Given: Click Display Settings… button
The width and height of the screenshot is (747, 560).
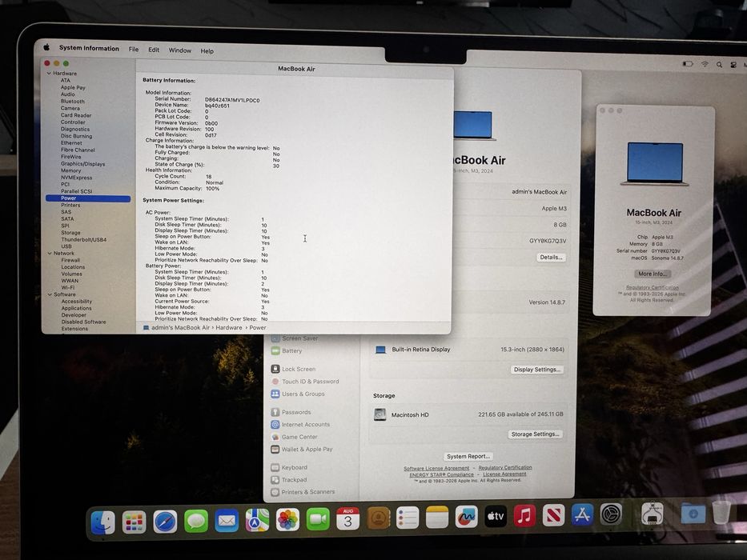Looking at the screenshot, I should click(537, 370).
